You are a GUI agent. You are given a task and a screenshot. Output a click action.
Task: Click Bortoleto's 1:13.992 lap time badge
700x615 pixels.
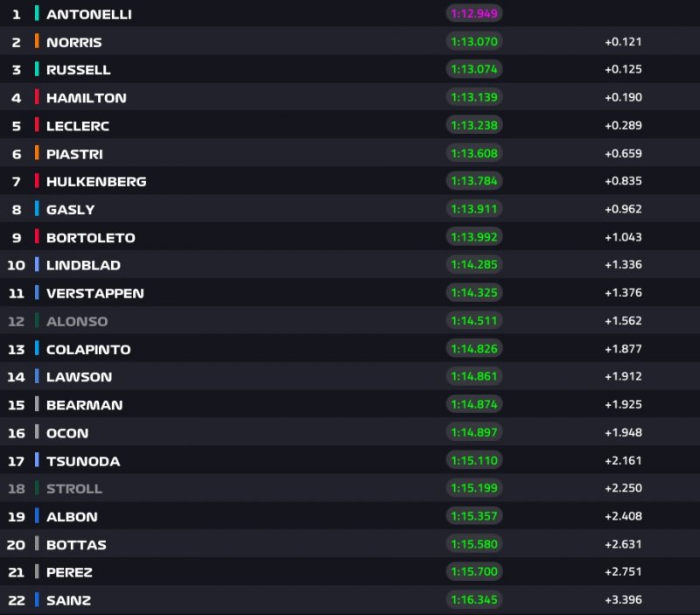[x=474, y=237]
